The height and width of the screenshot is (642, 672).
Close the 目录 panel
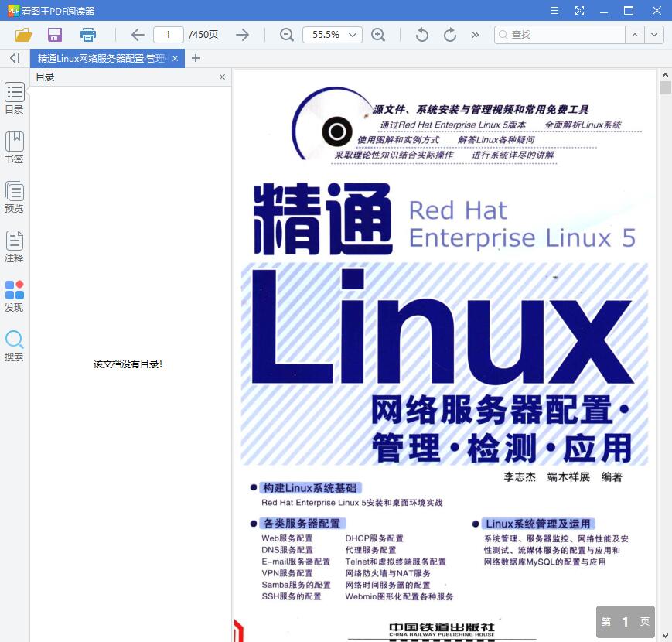[222, 77]
